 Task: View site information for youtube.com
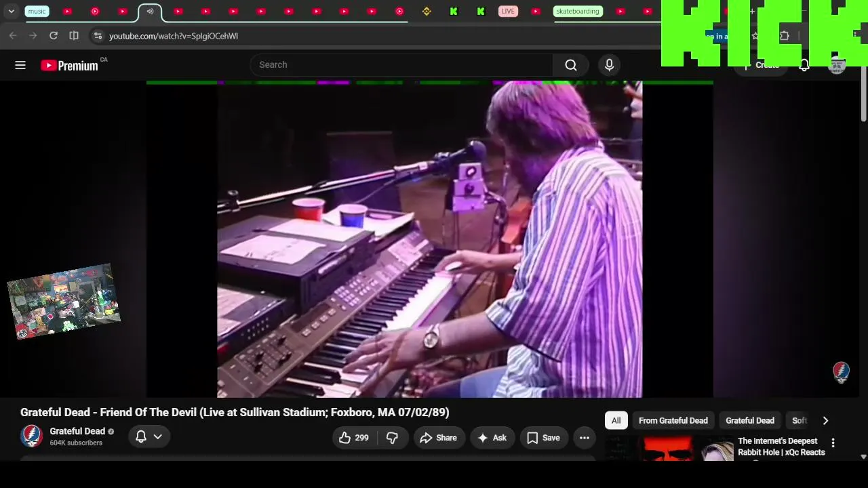click(x=98, y=36)
